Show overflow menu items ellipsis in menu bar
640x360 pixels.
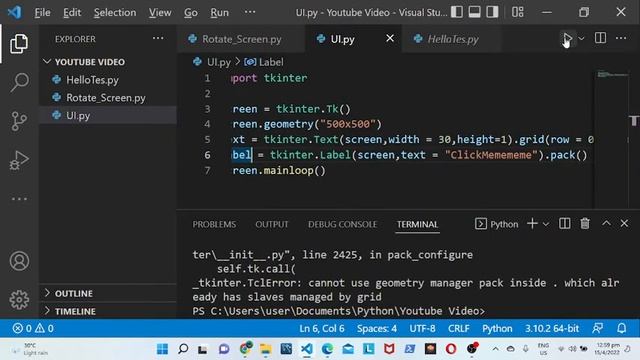(250, 12)
